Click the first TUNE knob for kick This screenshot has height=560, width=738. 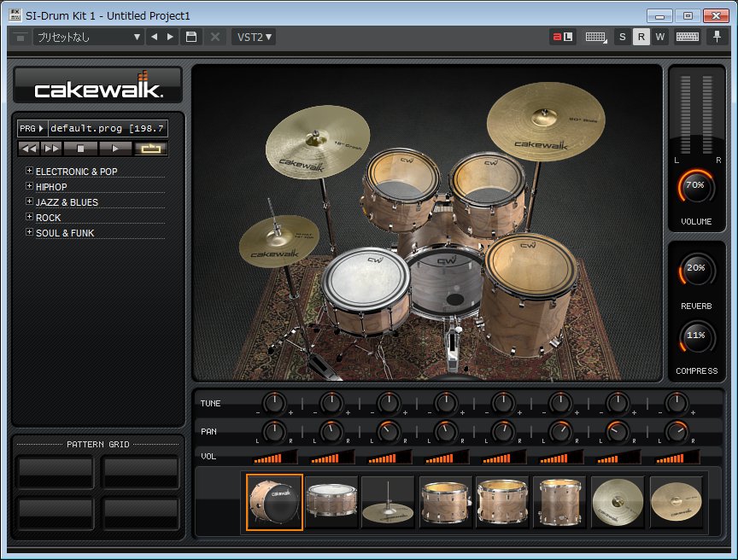click(274, 403)
